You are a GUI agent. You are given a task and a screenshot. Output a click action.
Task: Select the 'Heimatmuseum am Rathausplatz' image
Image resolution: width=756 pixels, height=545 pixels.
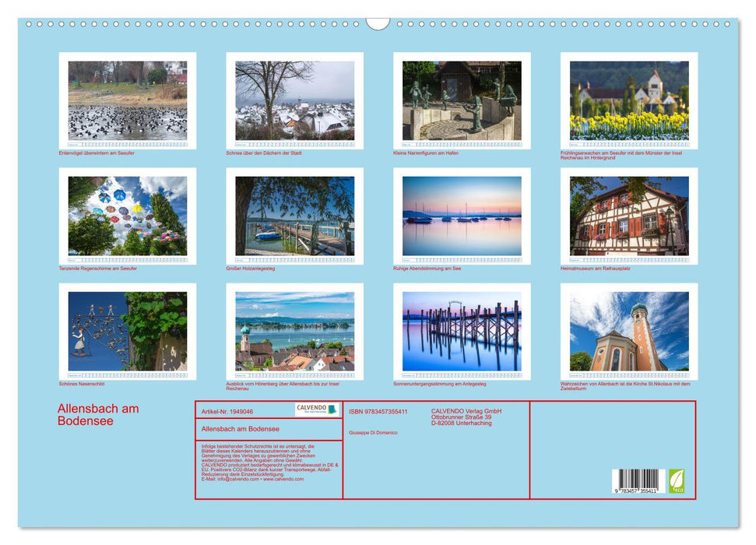pyautogui.click(x=628, y=216)
